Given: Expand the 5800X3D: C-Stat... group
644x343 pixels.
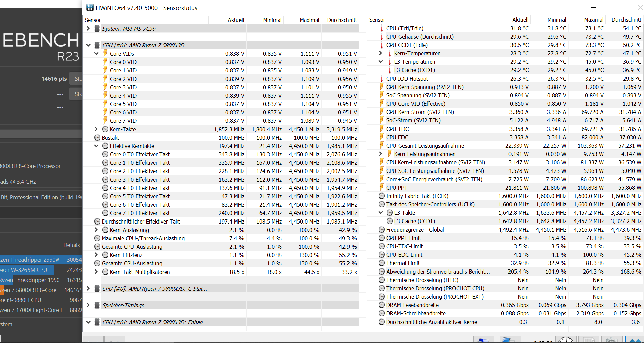Looking at the screenshot, I should [88, 288].
